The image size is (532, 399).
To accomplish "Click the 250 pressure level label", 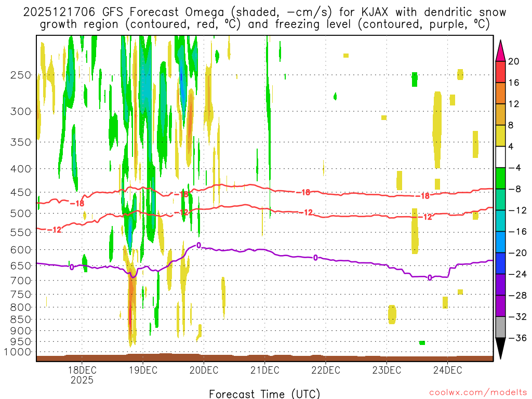I will click(21, 75).
